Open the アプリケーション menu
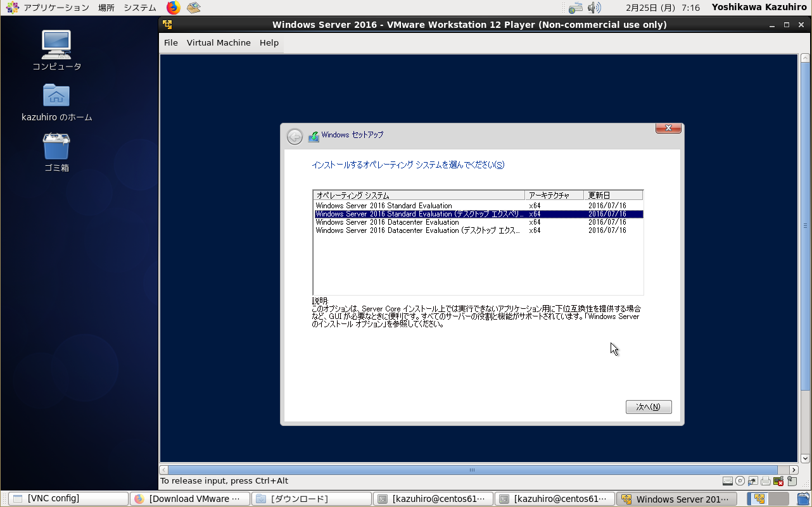This screenshot has width=812, height=507. [56, 8]
